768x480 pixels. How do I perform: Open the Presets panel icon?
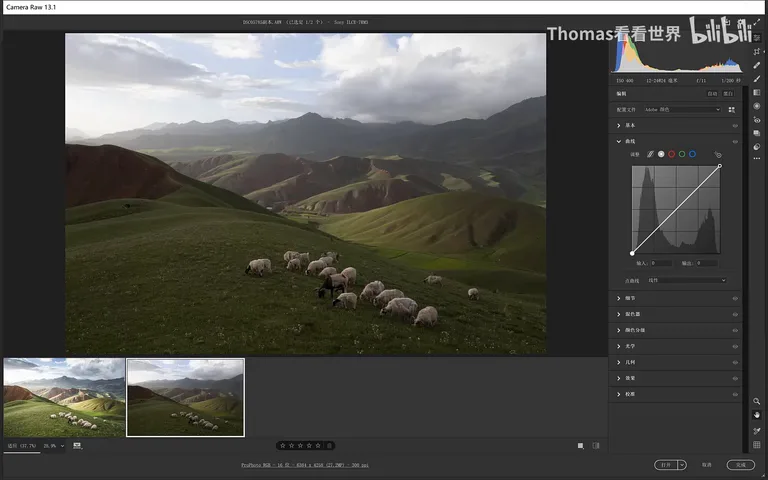[757, 146]
